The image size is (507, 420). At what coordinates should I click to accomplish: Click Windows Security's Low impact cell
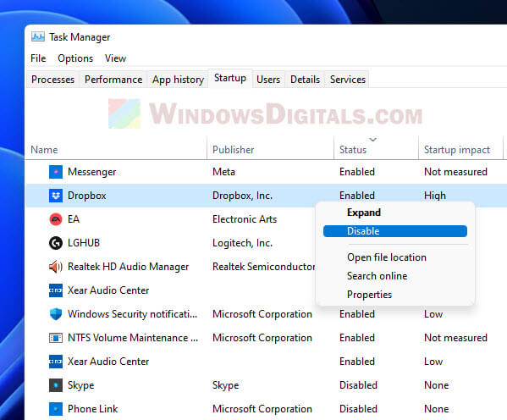click(x=433, y=314)
